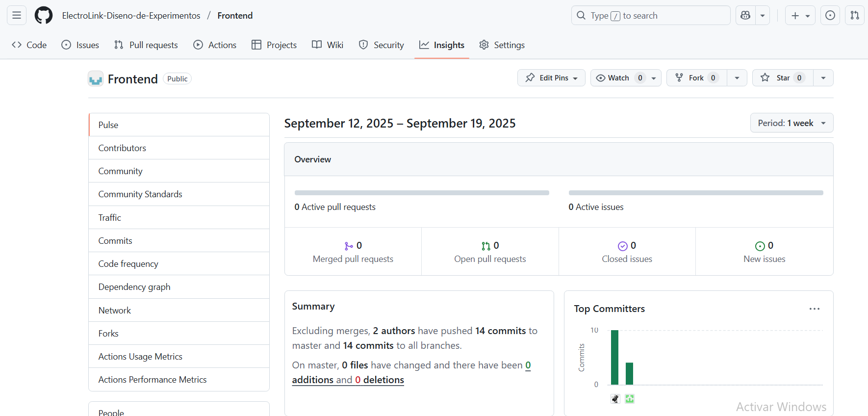Image resolution: width=868 pixels, height=416 pixels.
Task: Fork the Frontend repository
Action: click(697, 78)
